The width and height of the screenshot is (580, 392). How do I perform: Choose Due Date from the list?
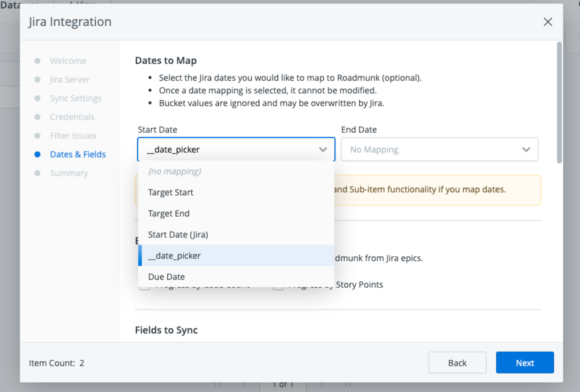236,277
